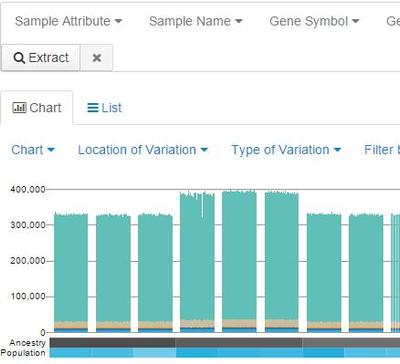Open the Sample Attribute dropdown
This screenshot has height=364, width=400.
68,22
